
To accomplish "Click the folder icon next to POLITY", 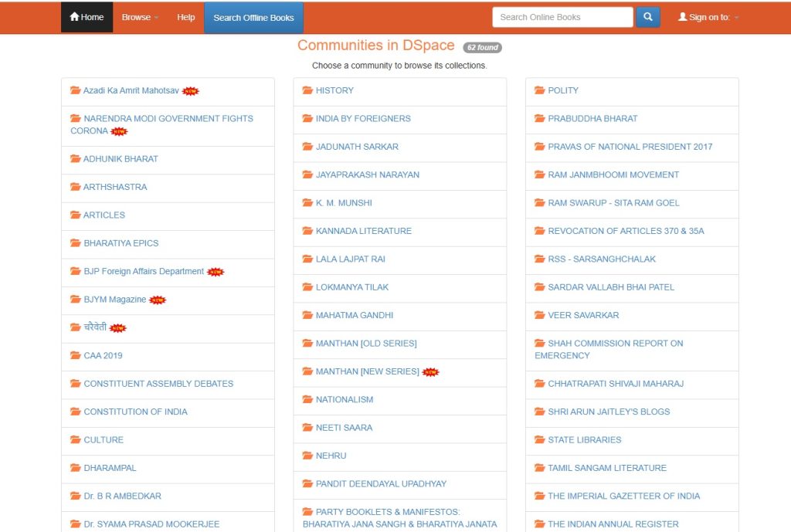I will (540, 90).
